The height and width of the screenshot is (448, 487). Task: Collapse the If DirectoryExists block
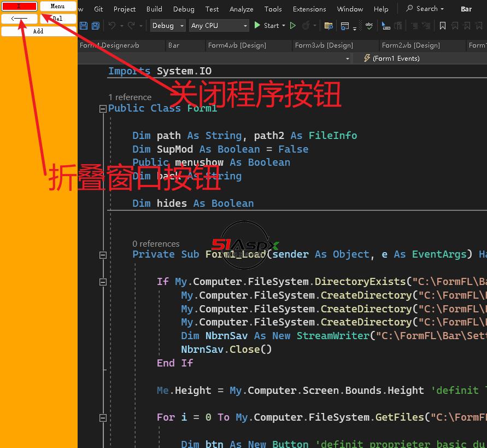click(103, 282)
